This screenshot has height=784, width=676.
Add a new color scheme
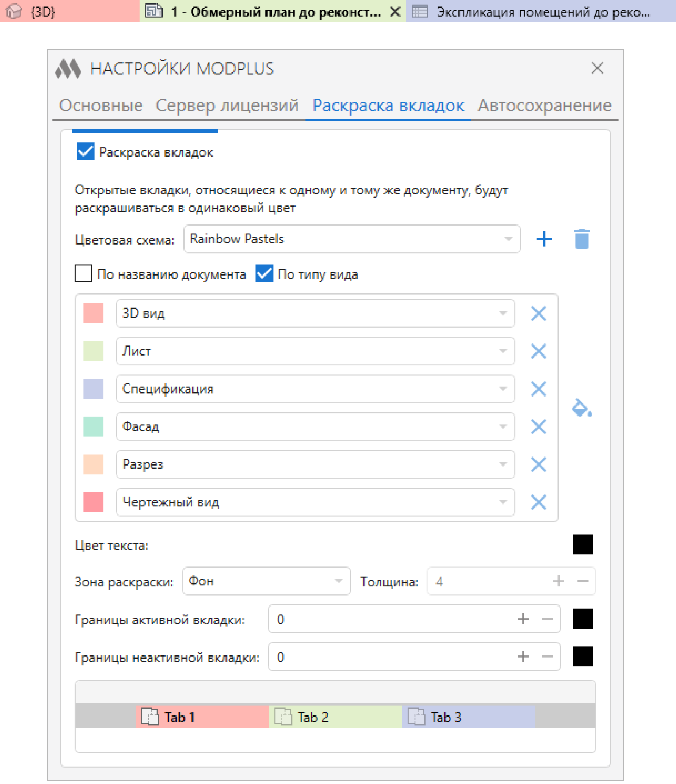(x=545, y=239)
